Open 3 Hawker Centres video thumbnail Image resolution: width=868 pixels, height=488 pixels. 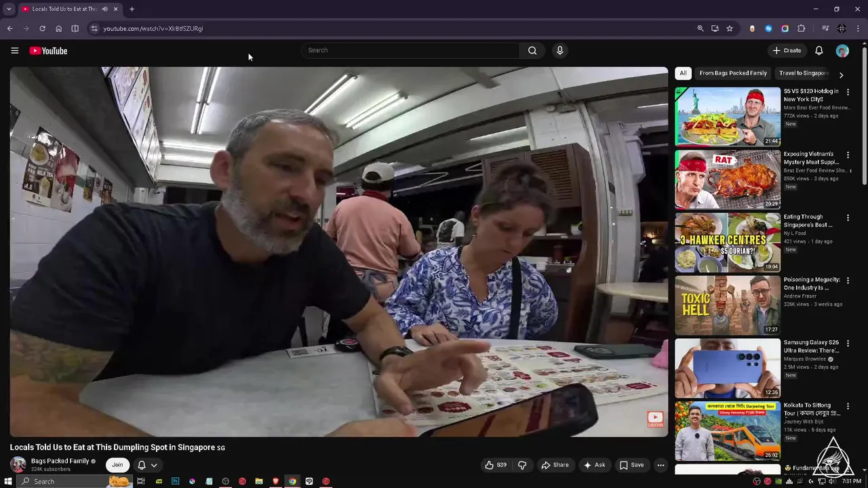728,243
